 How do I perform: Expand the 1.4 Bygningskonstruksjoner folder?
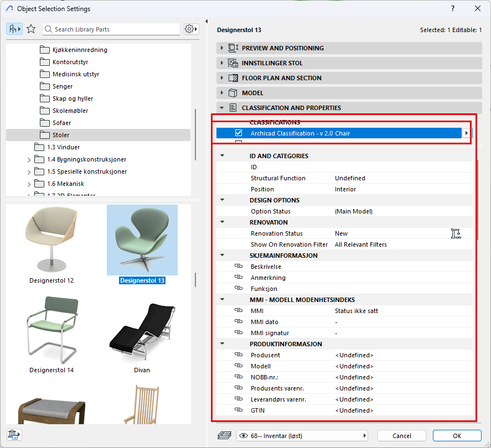(29, 159)
